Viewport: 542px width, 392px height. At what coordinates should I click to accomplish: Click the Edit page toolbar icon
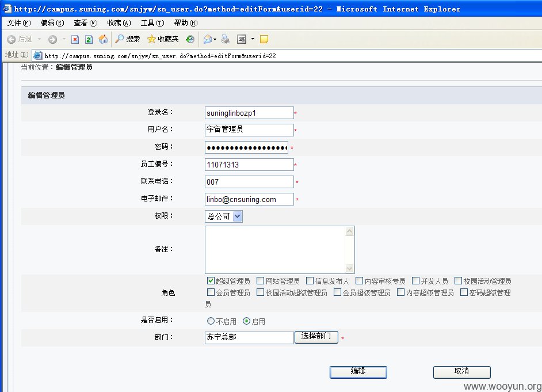click(x=242, y=39)
